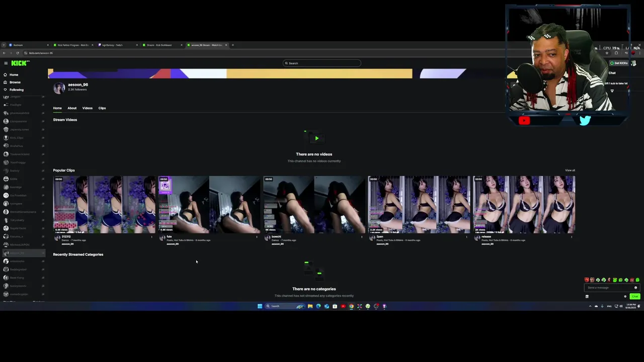
Task: Select the Videos channel tab
Action: (x=88, y=108)
